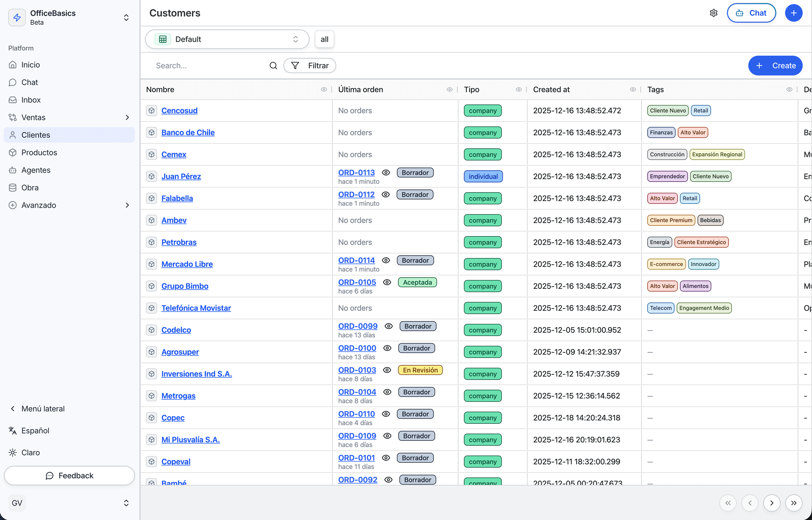Open Inbox from sidebar

pyautogui.click(x=31, y=100)
